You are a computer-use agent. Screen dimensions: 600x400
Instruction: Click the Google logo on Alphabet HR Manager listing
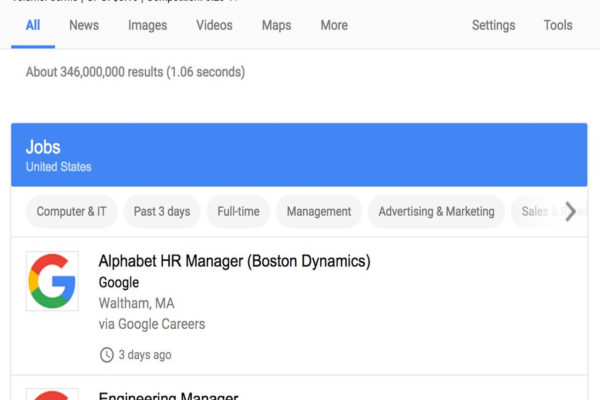point(52,281)
